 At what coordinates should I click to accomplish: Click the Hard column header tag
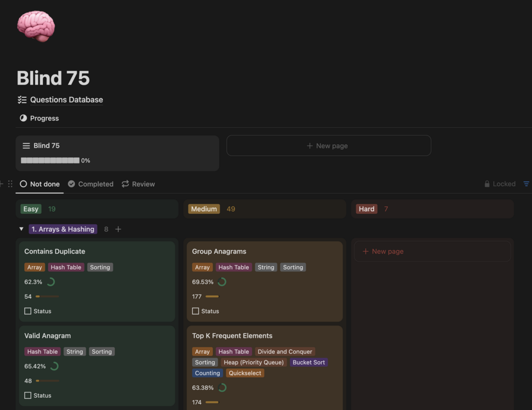366,209
